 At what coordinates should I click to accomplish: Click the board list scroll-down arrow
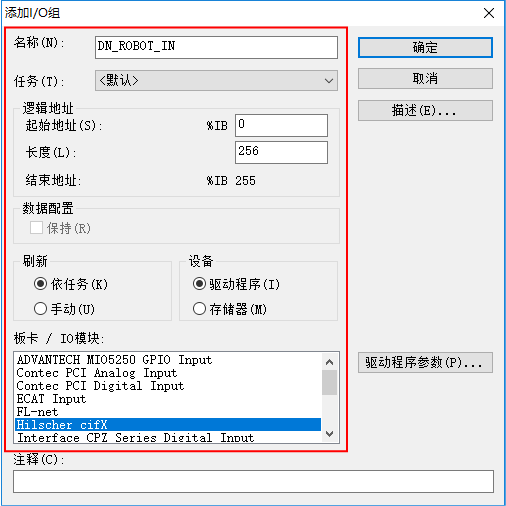[329, 434]
